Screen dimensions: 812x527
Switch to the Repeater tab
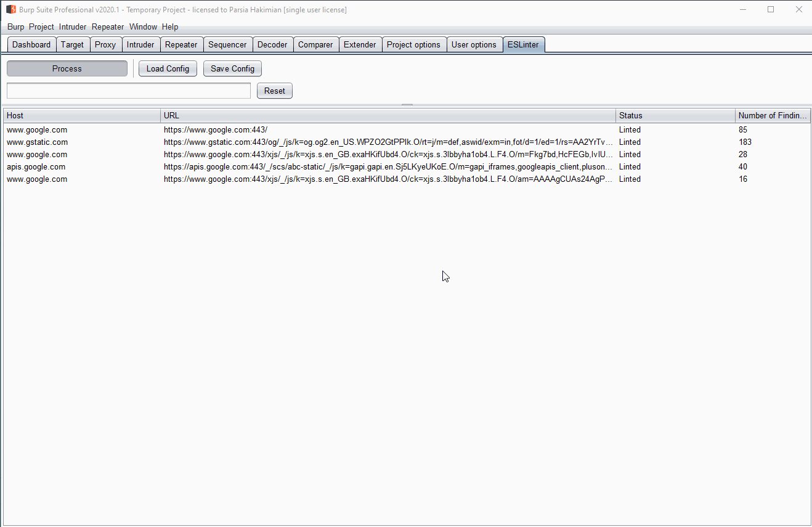pos(181,44)
